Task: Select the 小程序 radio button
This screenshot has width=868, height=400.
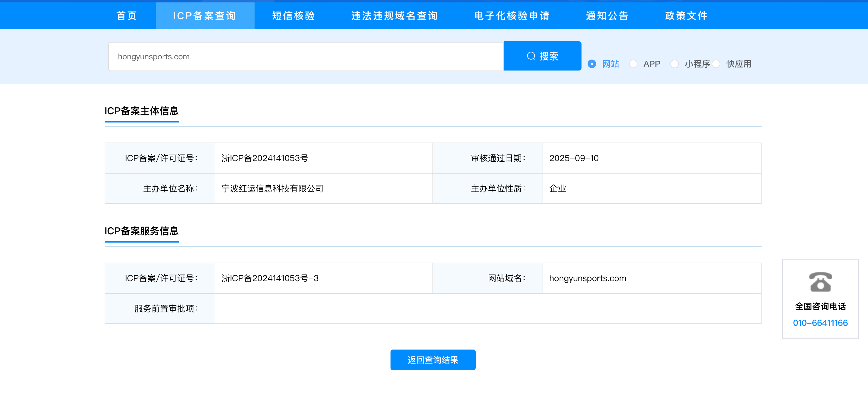Action: point(674,64)
